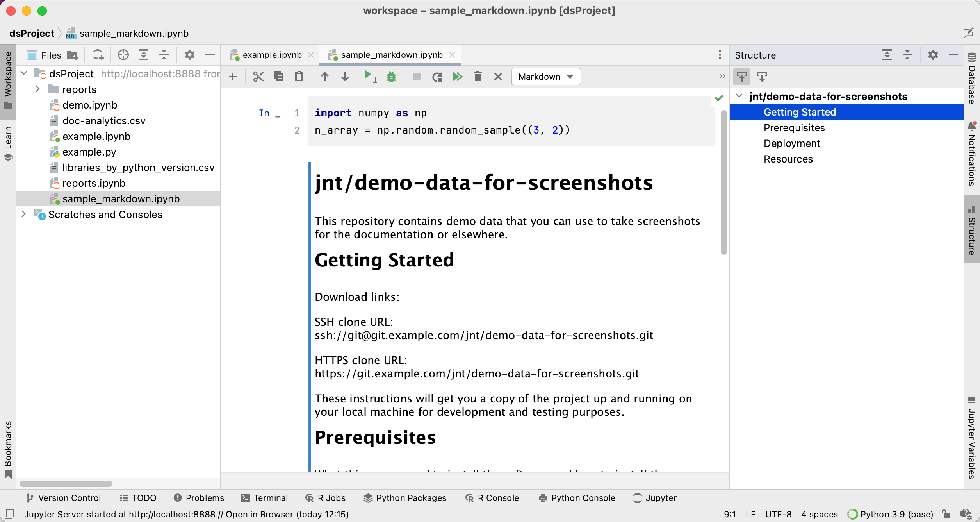This screenshot has width=980, height=522.
Task: Select Prerequisites in the structure panel
Action: click(794, 127)
